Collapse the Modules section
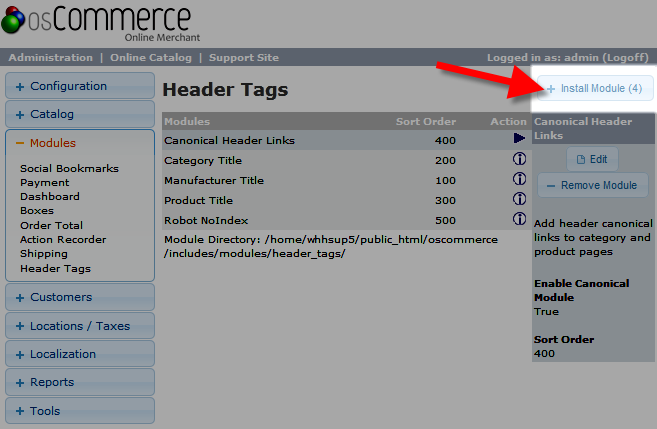 (x=80, y=143)
